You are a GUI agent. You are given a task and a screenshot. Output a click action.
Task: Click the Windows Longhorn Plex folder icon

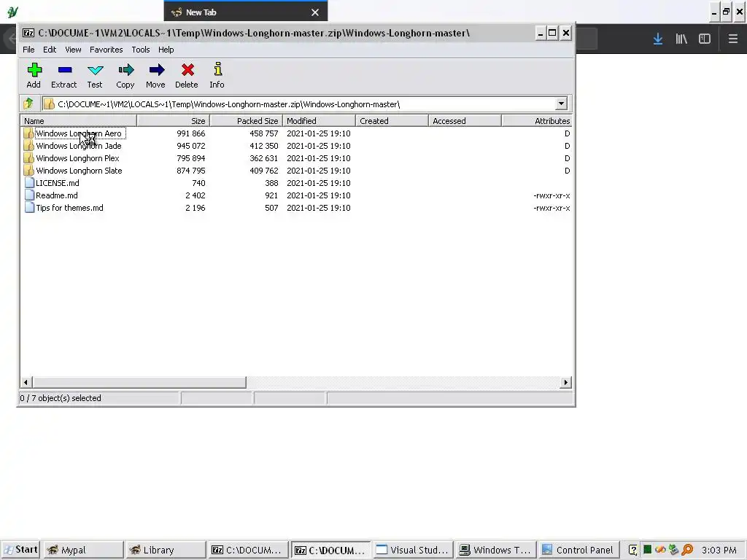28,158
